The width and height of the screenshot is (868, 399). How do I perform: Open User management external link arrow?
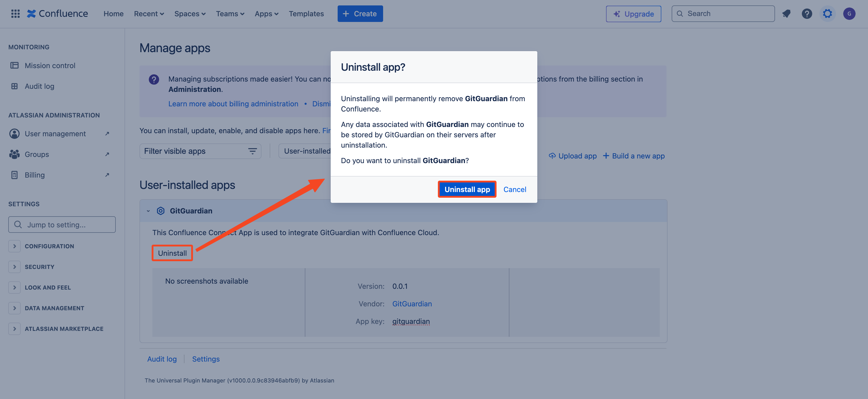107,134
